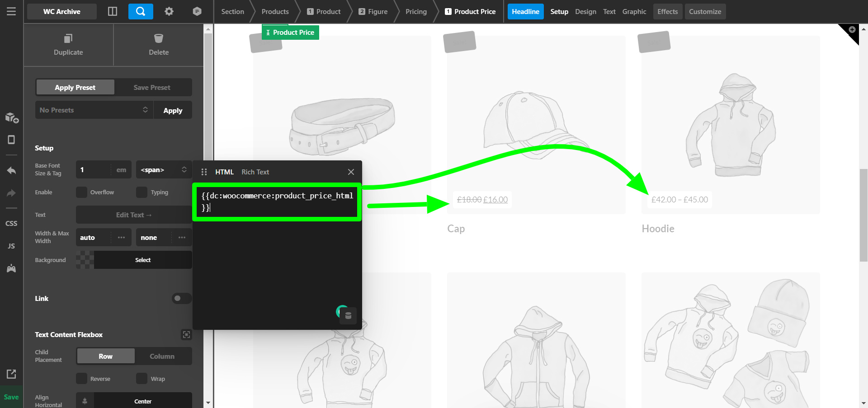868x408 pixels.
Task: Select the HTML editor mode
Action: pyautogui.click(x=225, y=172)
